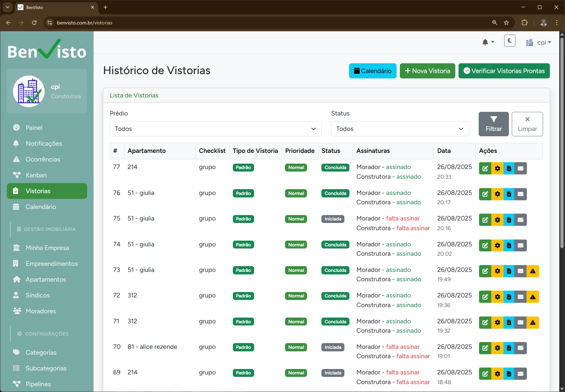Click envelope icon for vistoria 70

pos(520,348)
